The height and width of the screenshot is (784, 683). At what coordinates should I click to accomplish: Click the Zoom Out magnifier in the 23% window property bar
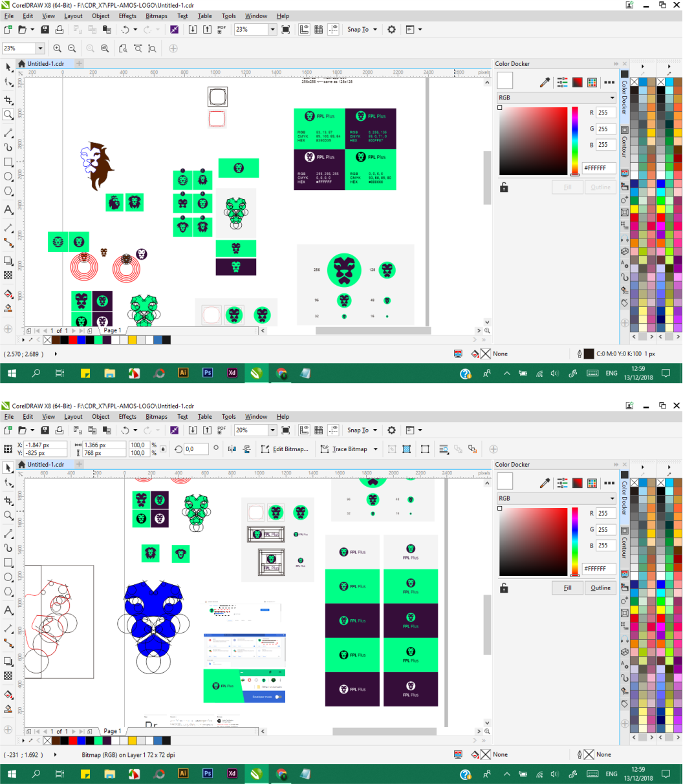pyautogui.click(x=72, y=48)
